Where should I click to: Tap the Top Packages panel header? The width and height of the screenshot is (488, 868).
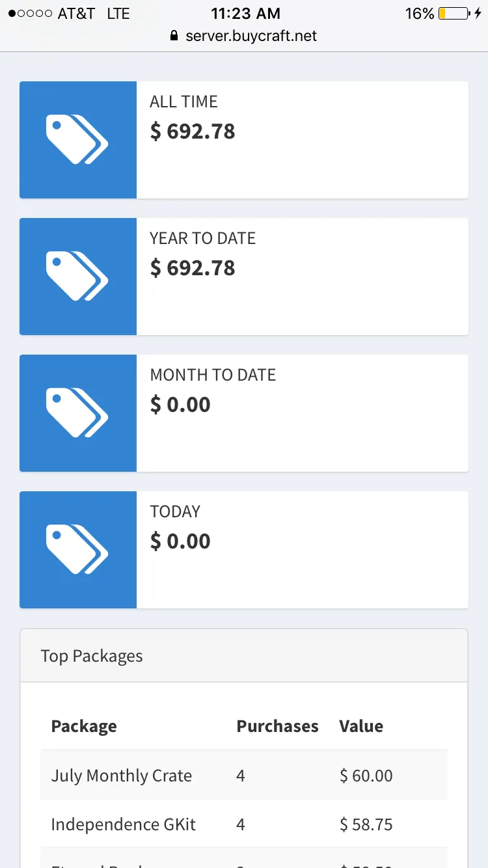point(244,656)
